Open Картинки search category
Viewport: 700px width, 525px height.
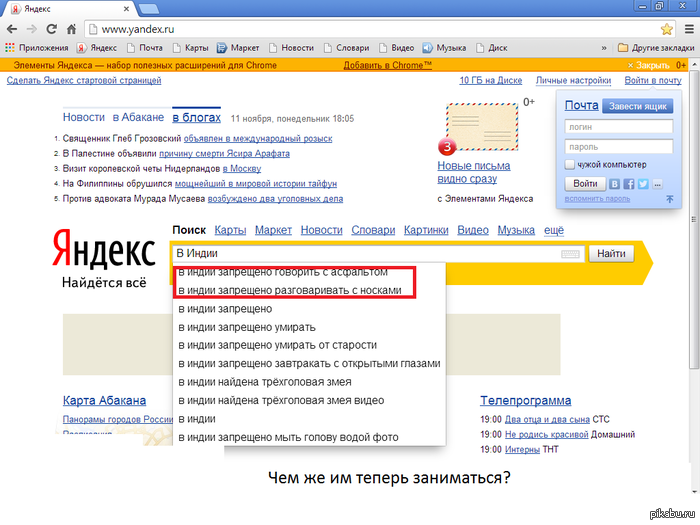click(426, 230)
